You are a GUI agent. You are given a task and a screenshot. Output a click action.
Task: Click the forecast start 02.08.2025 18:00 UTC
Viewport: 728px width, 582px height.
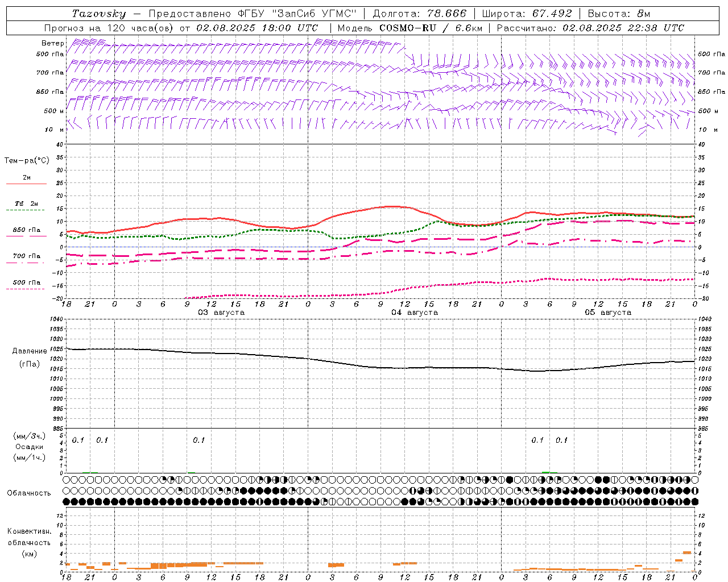(x=257, y=28)
